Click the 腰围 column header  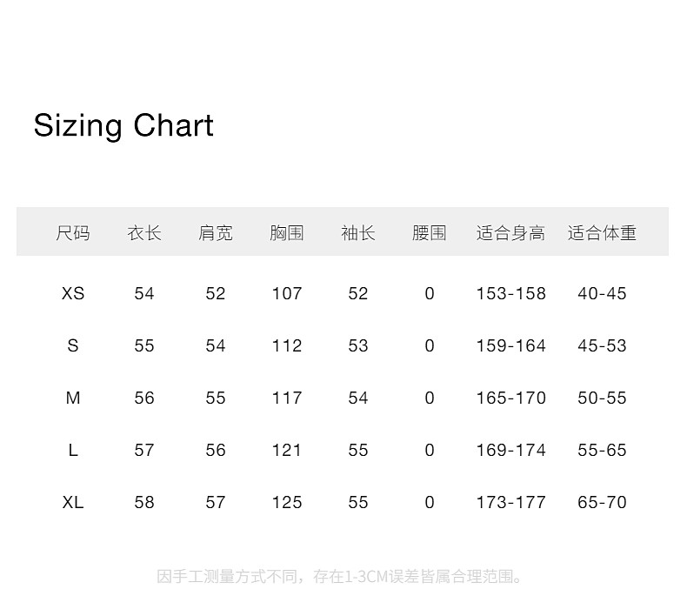tap(430, 232)
